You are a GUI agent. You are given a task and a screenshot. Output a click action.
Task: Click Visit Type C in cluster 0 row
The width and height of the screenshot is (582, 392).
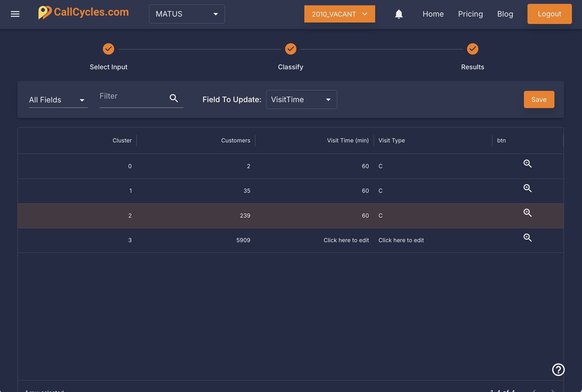[380, 166]
